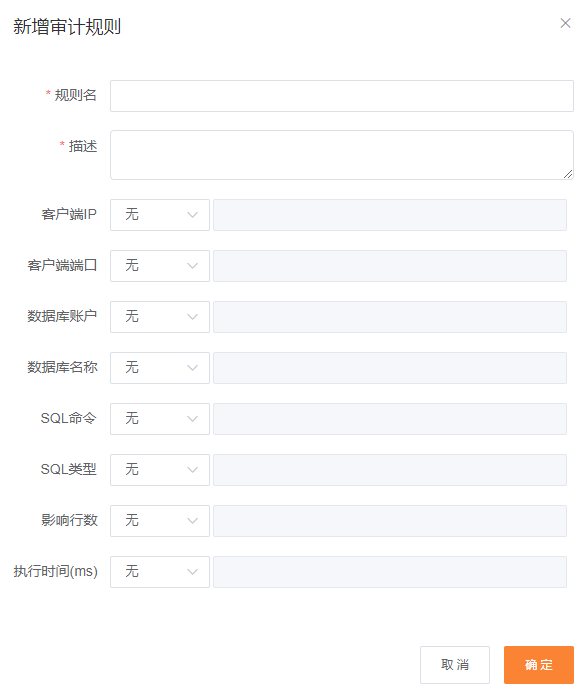The height and width of the screenshot is (699, 579).
Task: Click the 执行时间(ms) value field
Action: 390,572
